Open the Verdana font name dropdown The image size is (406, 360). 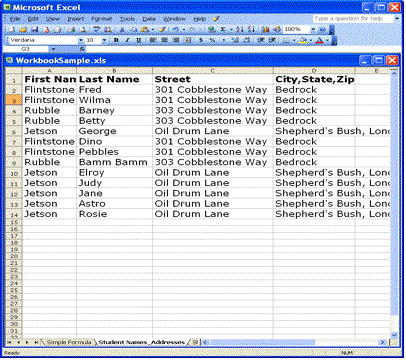click(x=80, y=40)
